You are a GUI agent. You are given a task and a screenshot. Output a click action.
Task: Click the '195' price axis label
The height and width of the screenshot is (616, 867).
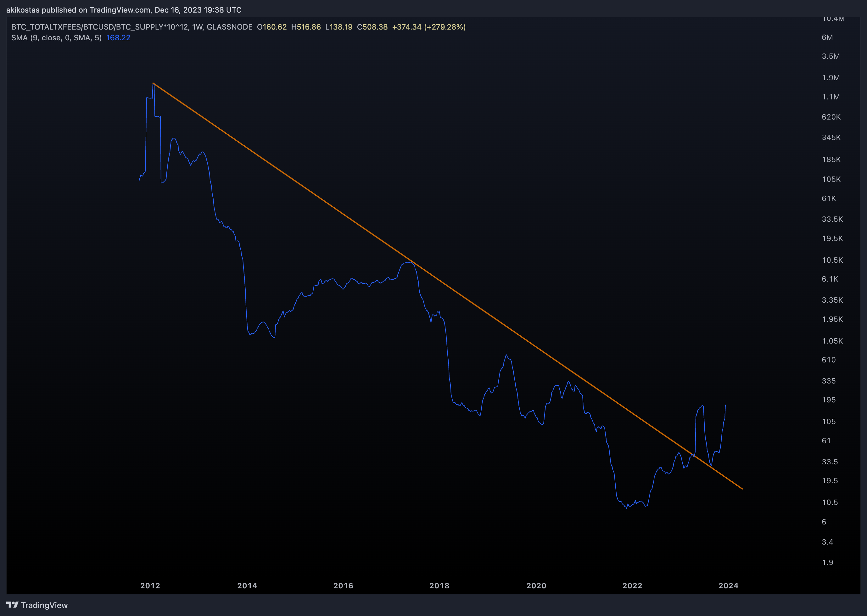[828, 400]
